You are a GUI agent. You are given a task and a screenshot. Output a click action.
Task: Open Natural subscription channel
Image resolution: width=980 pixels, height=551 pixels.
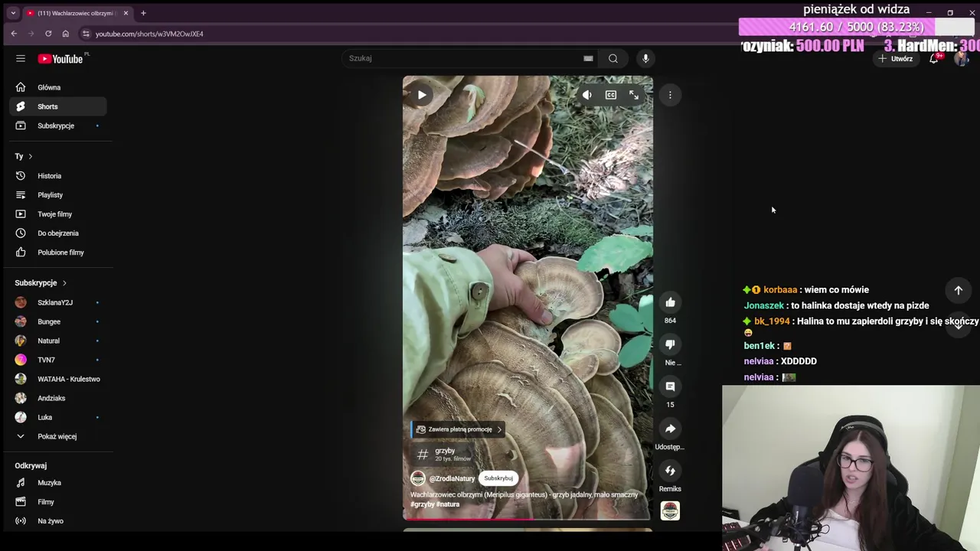pos(58,341)
